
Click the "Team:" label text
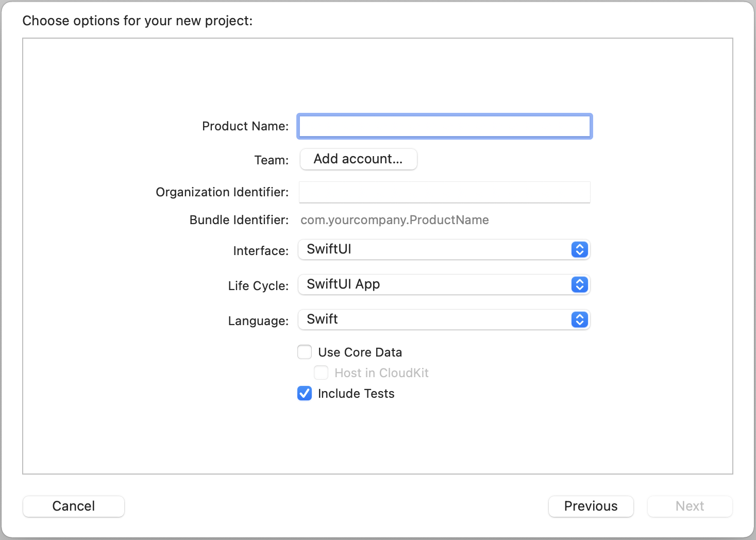pos(272,160)
